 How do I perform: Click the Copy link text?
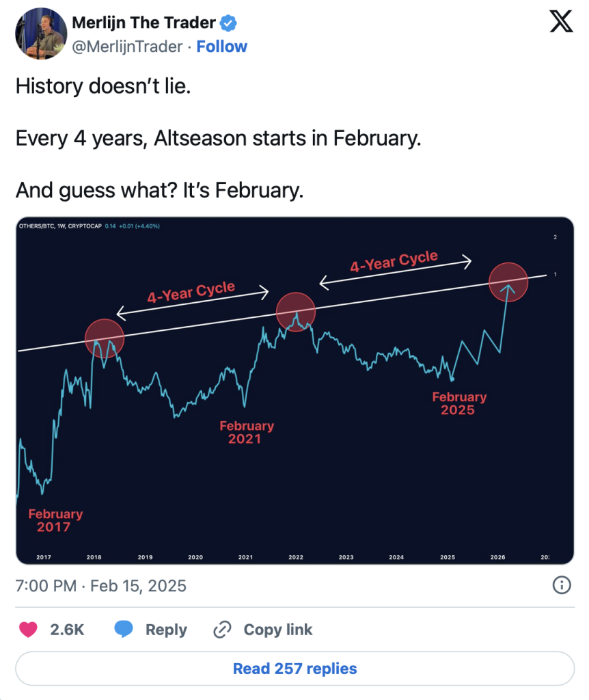[277, 630]
